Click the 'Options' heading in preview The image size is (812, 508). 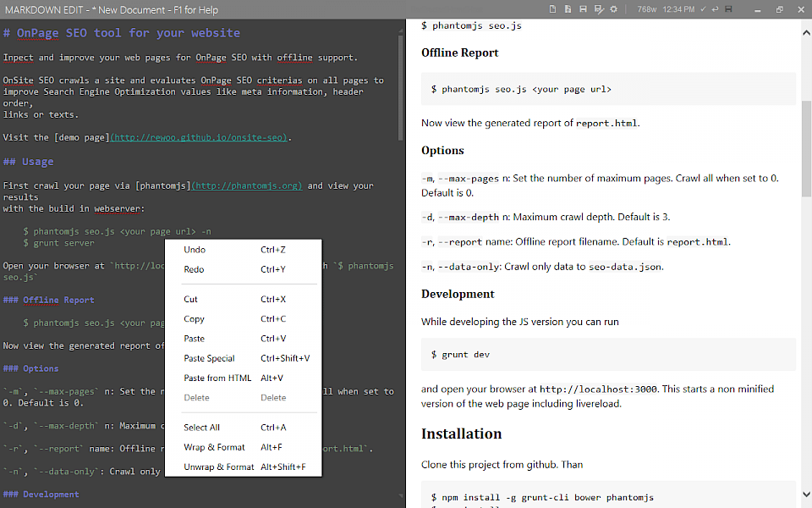point(442,151)
